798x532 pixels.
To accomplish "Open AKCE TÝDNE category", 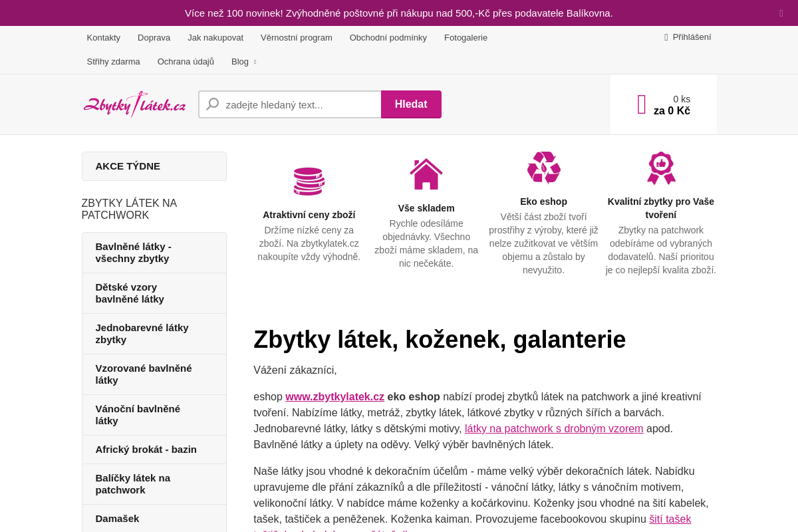I will coord(154,166).
